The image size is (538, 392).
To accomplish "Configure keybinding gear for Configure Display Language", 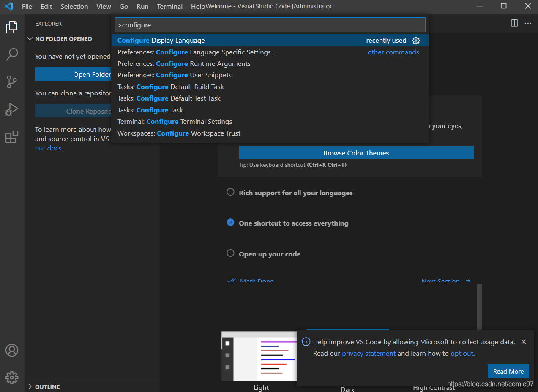I will tap(416, 41).
